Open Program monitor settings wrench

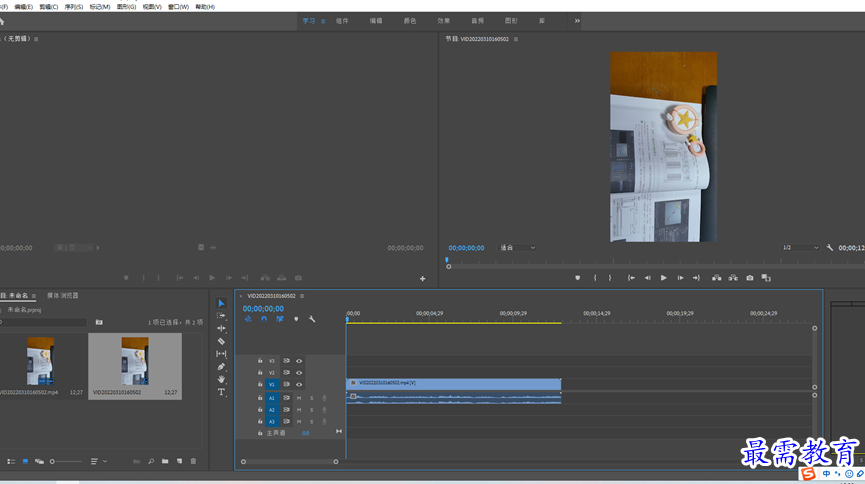click(x=830, y=248)
